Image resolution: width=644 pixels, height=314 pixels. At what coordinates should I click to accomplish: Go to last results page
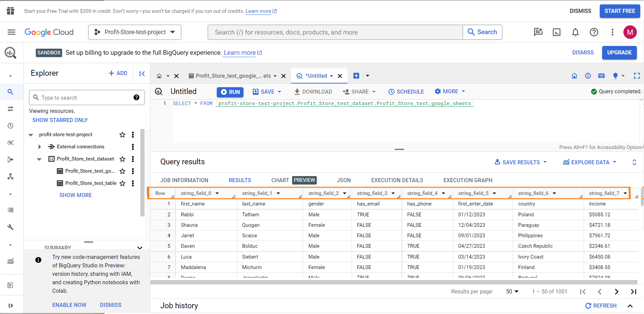click(x=633, y=291)
